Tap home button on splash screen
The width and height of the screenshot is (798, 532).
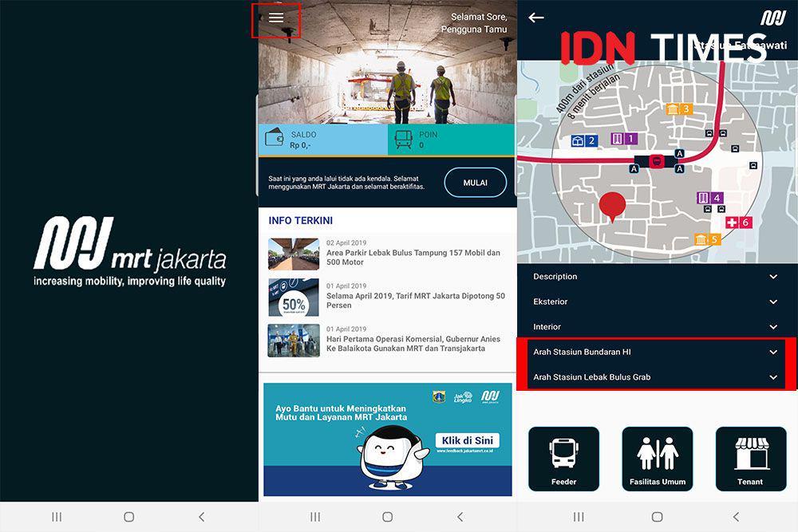(129, 517)
